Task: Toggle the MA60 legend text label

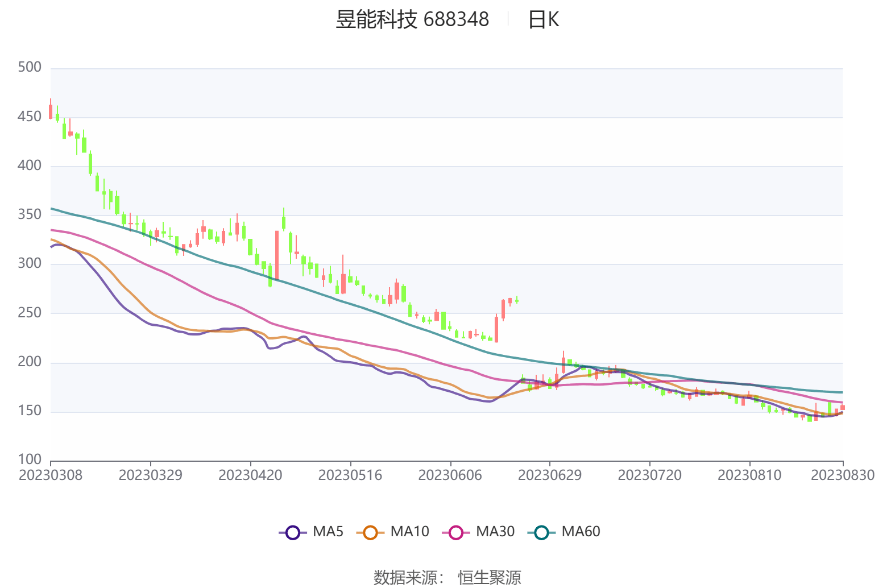Action: [x=581, y=532]
